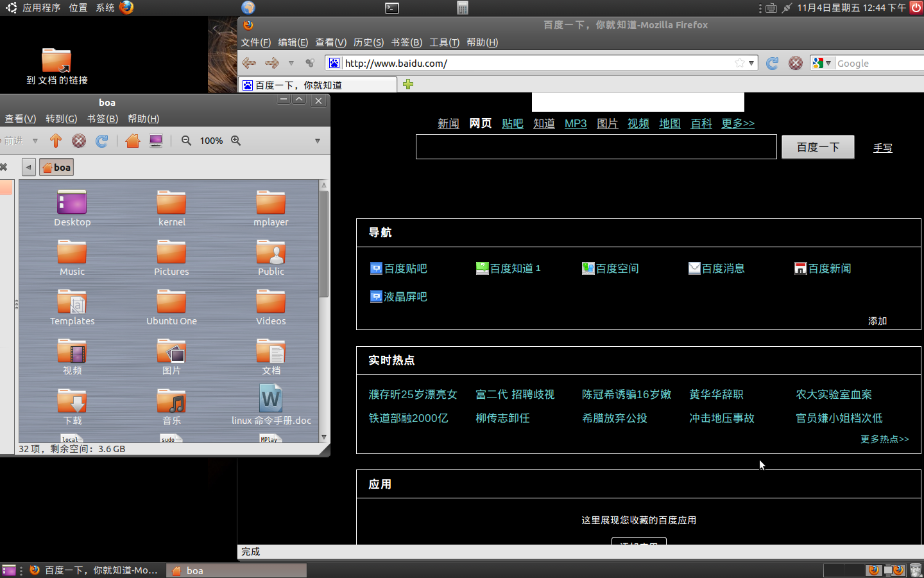Open a new Firefox tab
Viewport: 924px width, 578px height.
coord(408,84)
